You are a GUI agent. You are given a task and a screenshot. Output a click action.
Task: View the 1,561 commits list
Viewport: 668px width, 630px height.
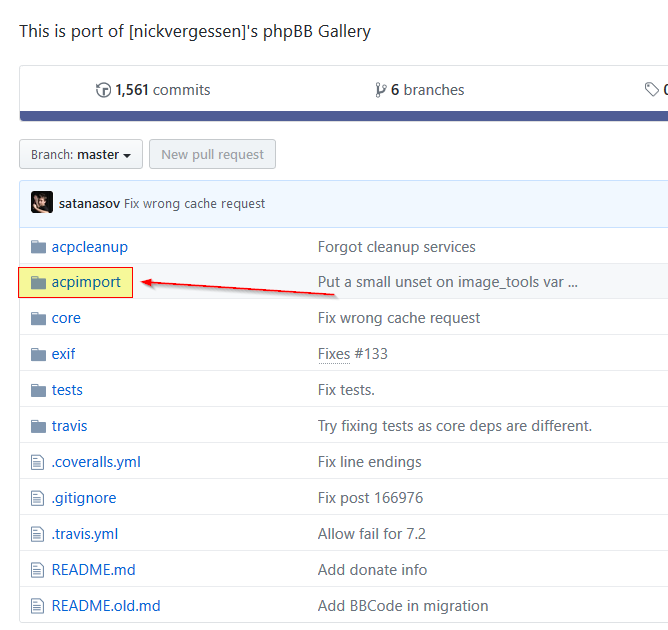point(162,91)
